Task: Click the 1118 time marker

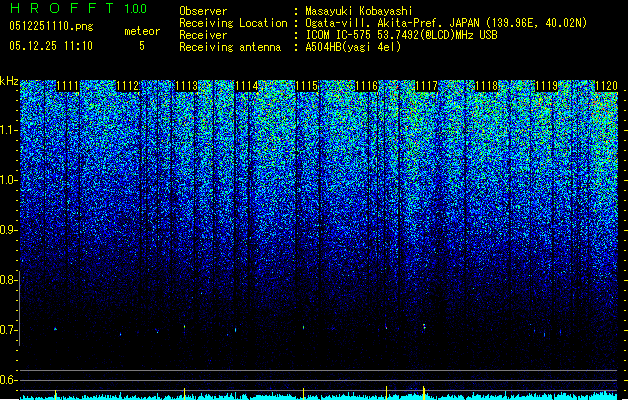Action: [486, 86]
